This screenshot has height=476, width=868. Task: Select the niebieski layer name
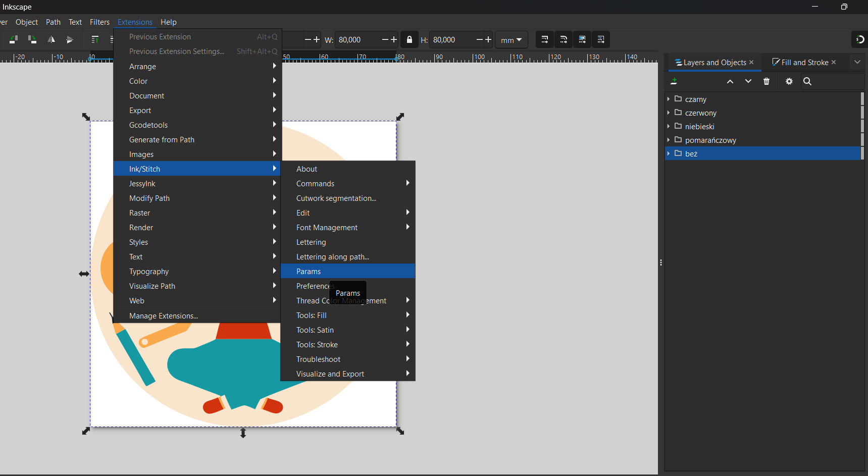click(700, 127)
